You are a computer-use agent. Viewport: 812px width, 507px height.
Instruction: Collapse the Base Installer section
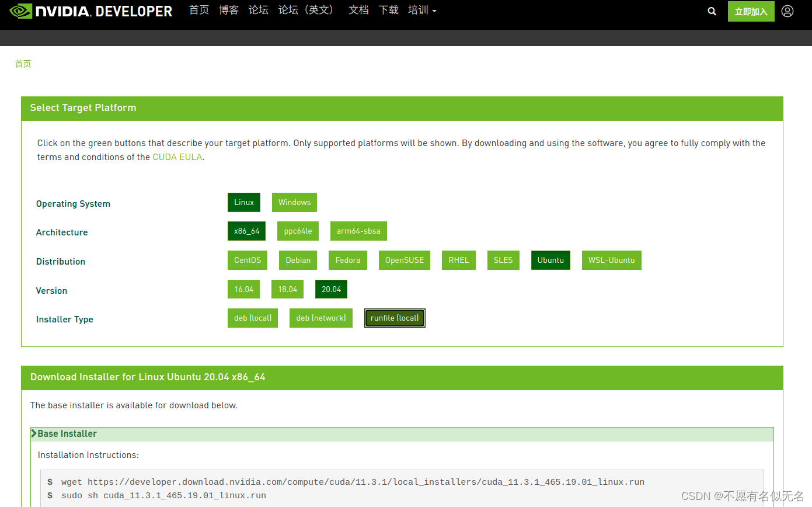click(x=402, y=434)
